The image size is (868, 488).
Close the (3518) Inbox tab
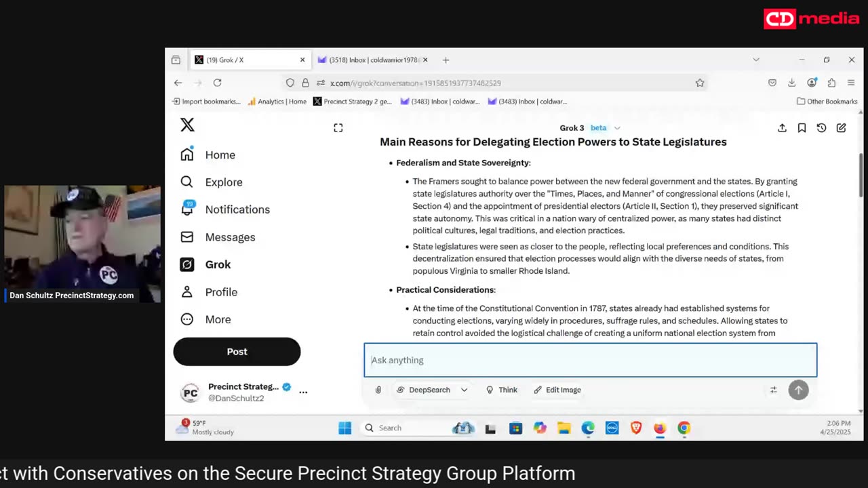pos(425,60)
